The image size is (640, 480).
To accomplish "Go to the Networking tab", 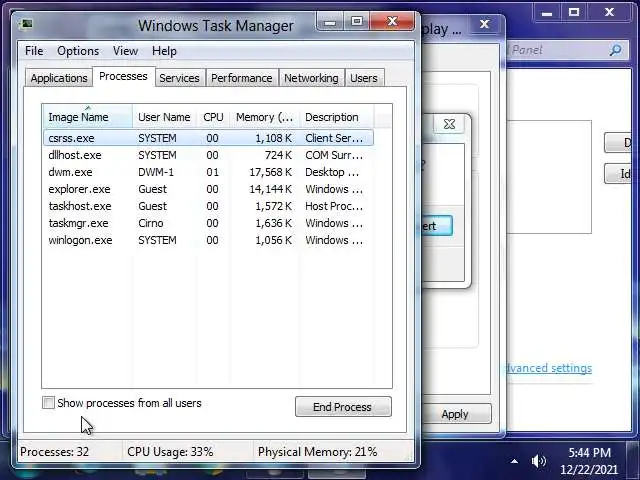I will point(311,78).
